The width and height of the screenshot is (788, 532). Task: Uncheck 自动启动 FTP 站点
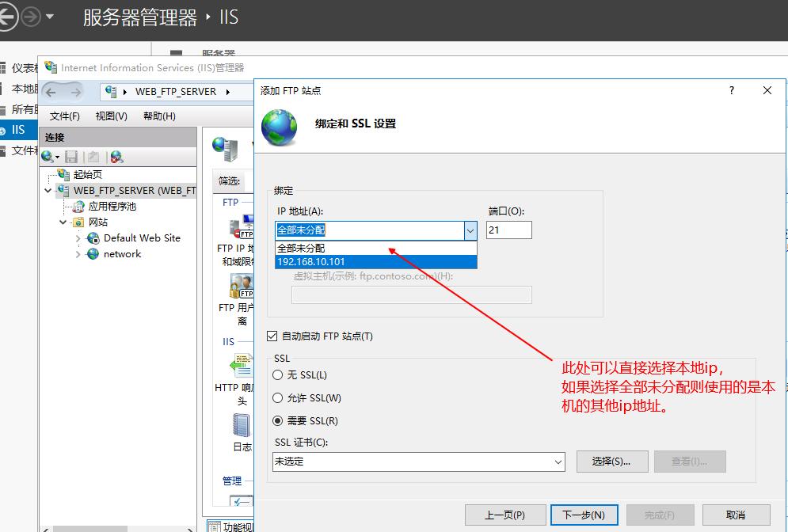pyautogui.click(x=272, y=336)
